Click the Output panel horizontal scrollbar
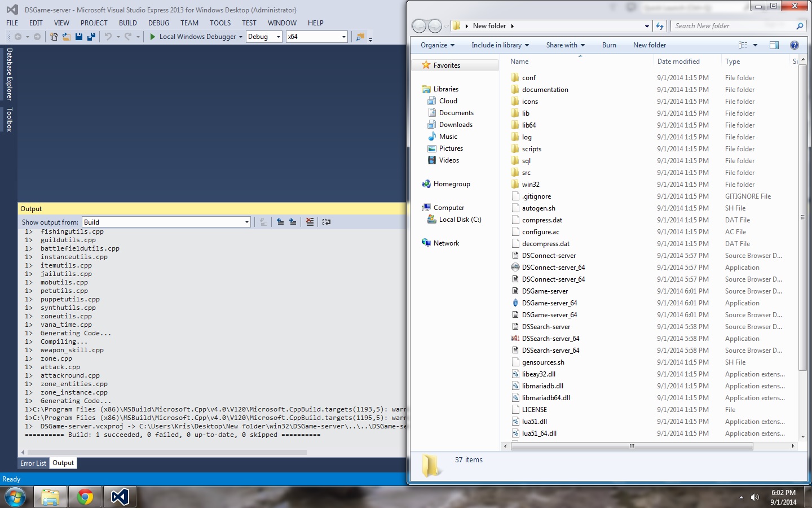 coord(167,452)
